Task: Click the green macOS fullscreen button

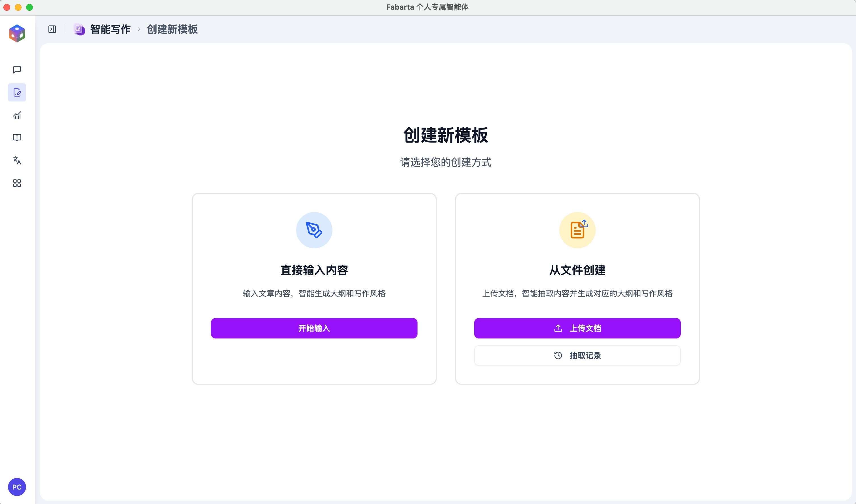Action: coord(29,7)
